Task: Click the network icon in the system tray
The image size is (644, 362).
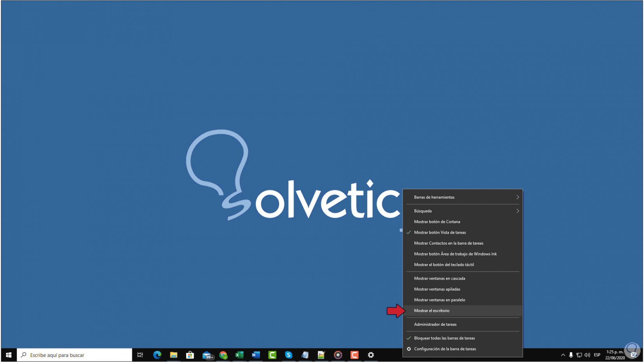Action: (x=579, y=355)
